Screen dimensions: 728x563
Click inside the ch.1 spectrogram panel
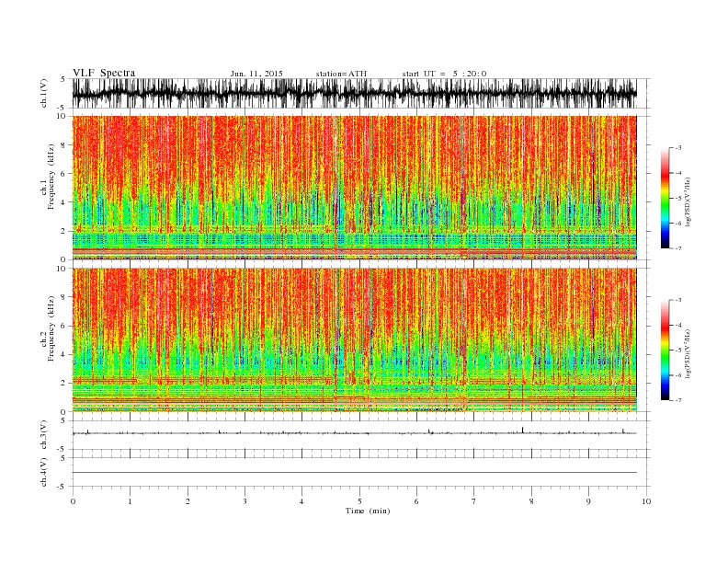[x=354, y=188]
